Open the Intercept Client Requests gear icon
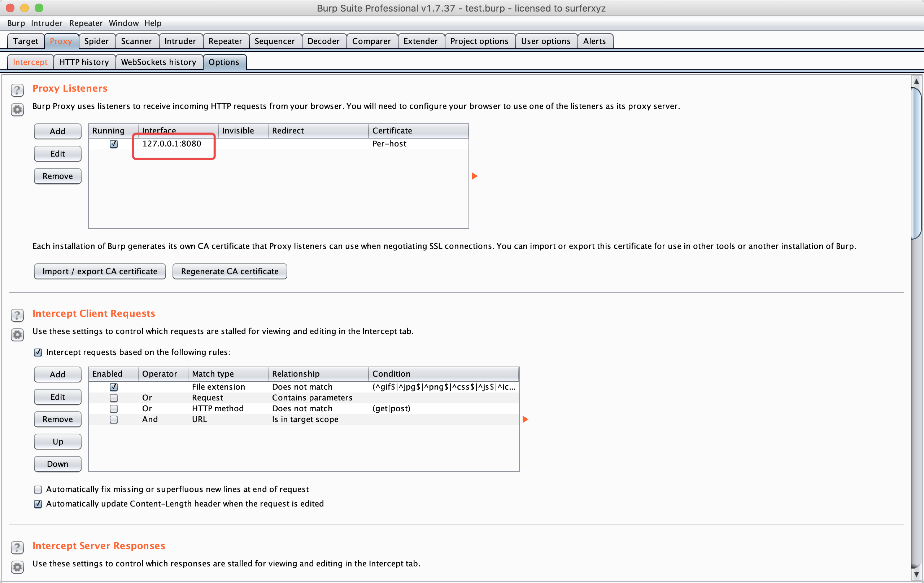 click(x=17, y=335)
